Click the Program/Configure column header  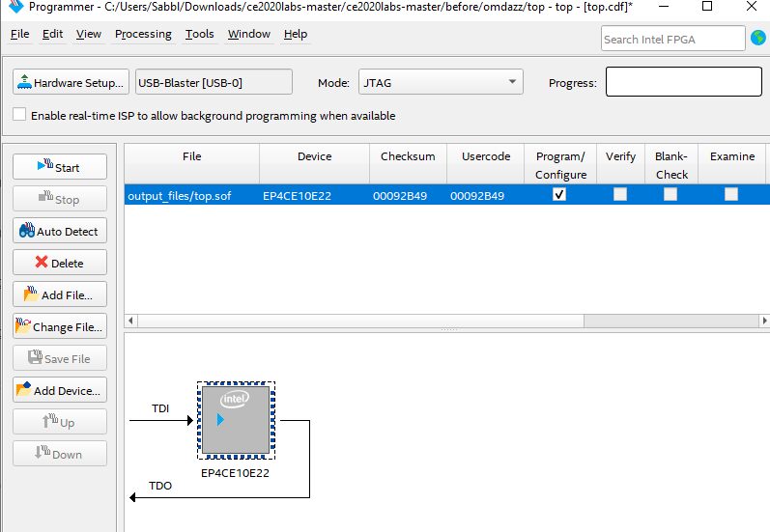click(x=560, y=164)
